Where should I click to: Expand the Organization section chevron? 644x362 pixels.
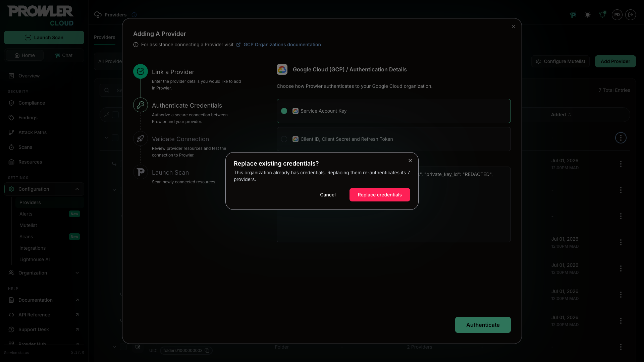[77, 273]
